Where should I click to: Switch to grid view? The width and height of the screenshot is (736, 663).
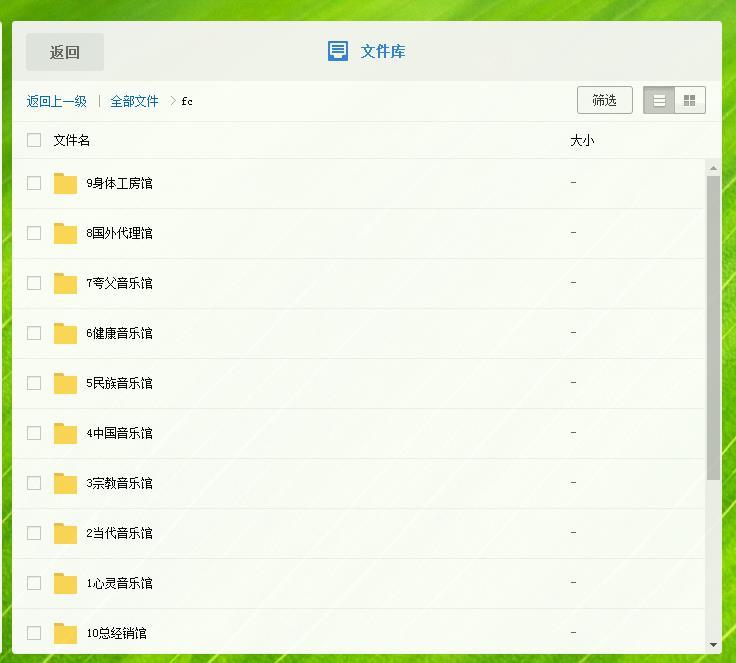(x=690, y=100)
